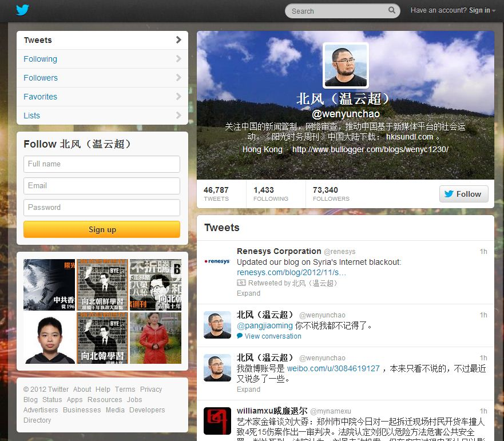Screen dimensions: 504x441
Task: Open the Followers sidebar tab
Action: (102, 78)
